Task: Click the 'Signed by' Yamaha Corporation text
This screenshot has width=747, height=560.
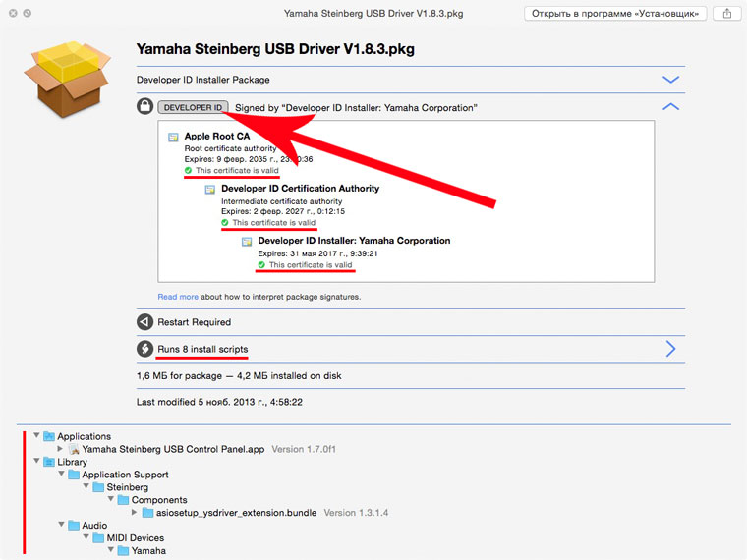Action: 356,108
